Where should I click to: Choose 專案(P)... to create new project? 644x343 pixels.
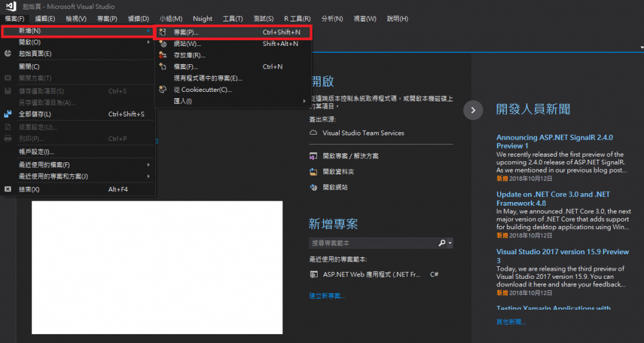pyautogui.click(x=233, y=32)
